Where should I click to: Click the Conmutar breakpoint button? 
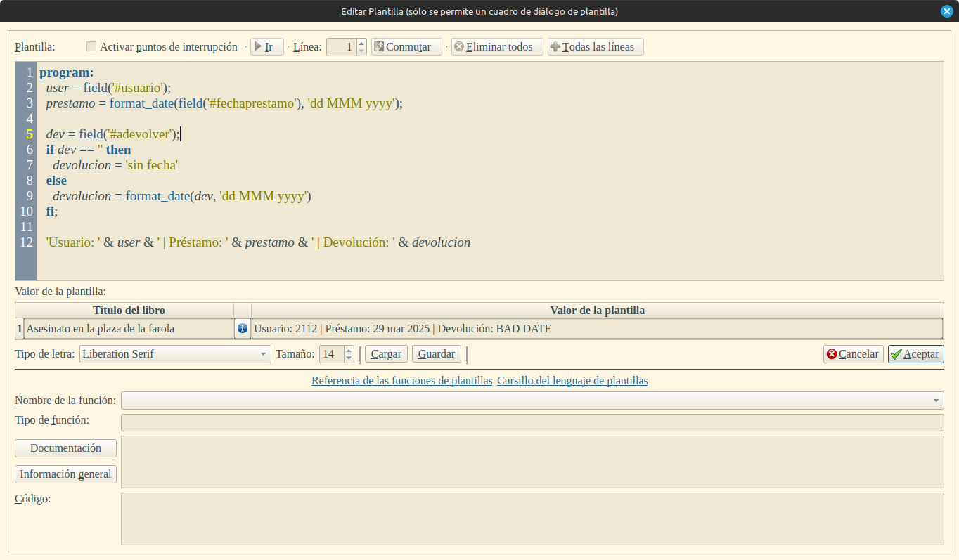[x=406, y=47]
